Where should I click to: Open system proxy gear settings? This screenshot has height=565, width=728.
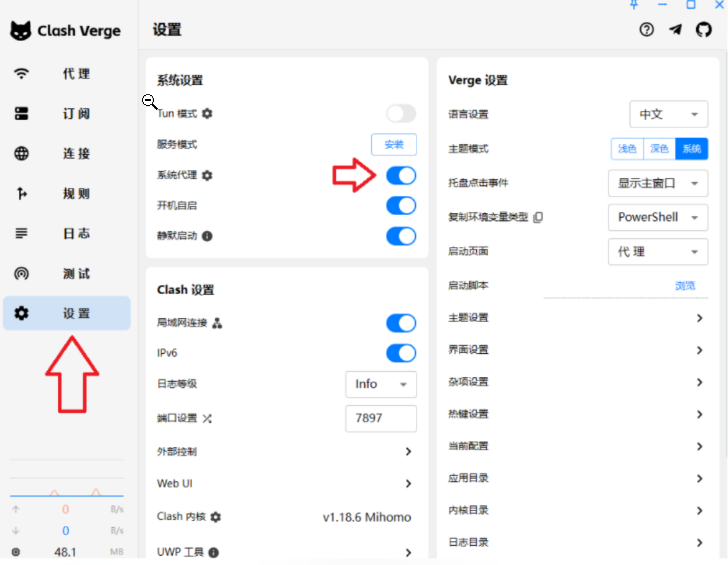point(207,175)
